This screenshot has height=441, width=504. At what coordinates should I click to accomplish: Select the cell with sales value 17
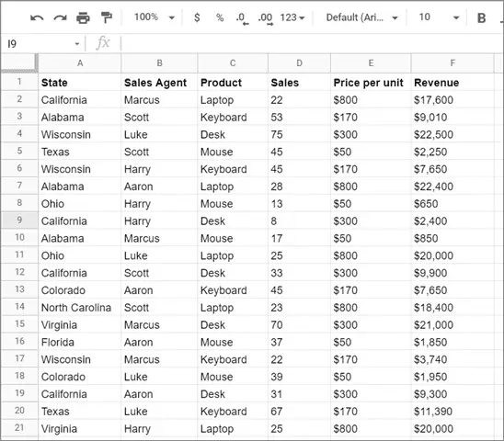point(299,238)
